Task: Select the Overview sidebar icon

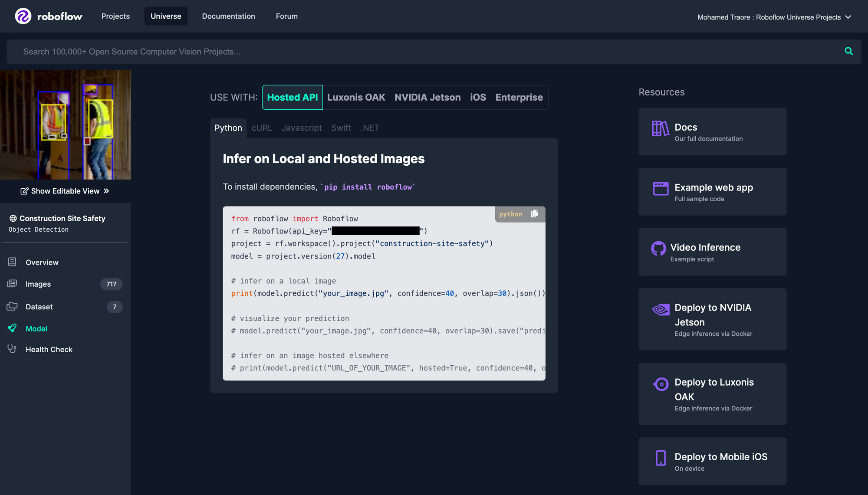Action: [12, 262]
